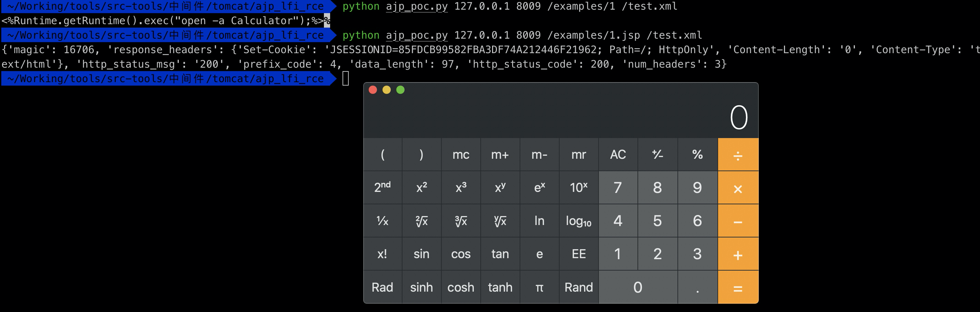Screen dimensions: 980x312
Task: Click the decimal point key
Action: tap(697, 287)
